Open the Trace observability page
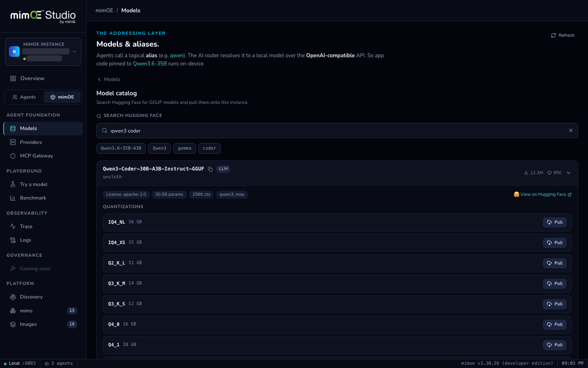This screenshot has width=588, height=368. click(x=43, y=227)
